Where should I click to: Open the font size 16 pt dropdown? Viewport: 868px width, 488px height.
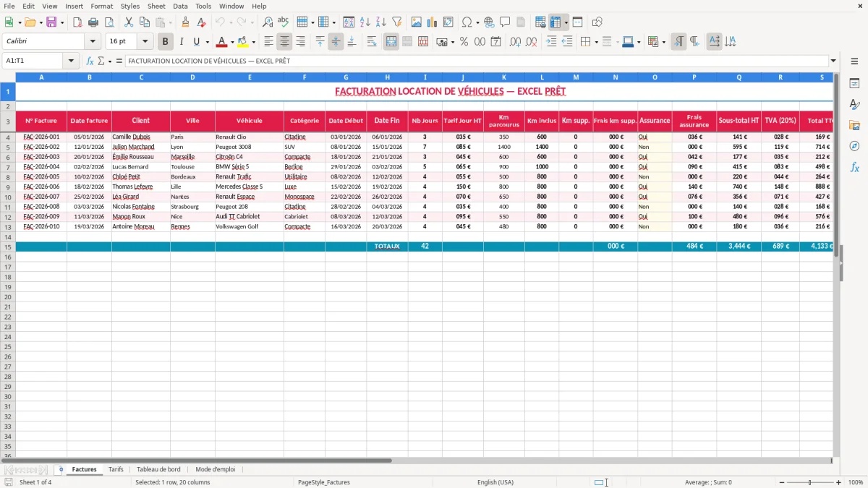point(145,42)
